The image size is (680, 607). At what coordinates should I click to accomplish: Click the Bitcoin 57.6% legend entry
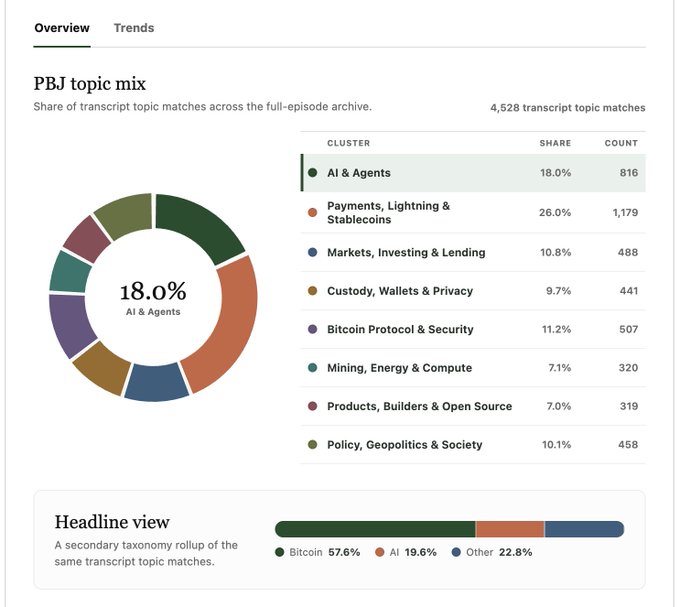318,552
